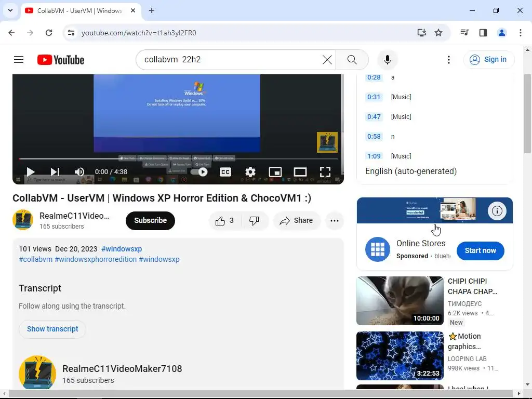532x399 pixels.
Task: Open Online Stores ad grid icon
Action: (378, 249)
